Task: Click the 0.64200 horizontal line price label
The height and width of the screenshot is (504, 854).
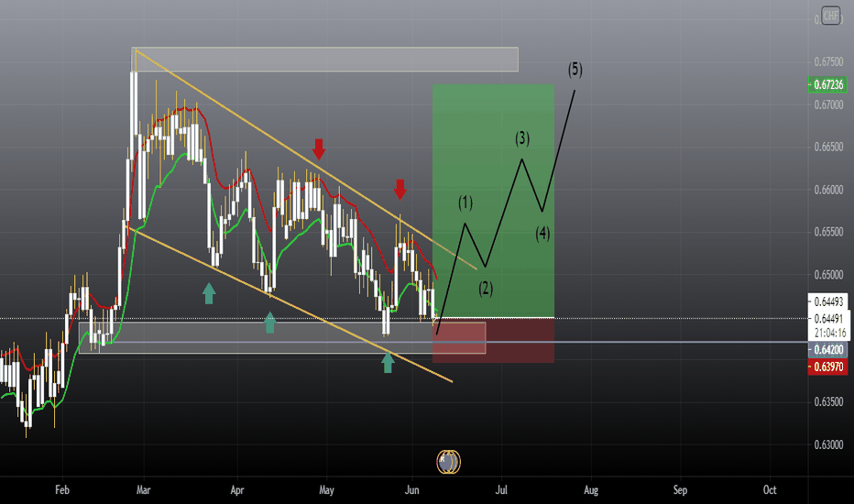Action: (x=827, y=350)
